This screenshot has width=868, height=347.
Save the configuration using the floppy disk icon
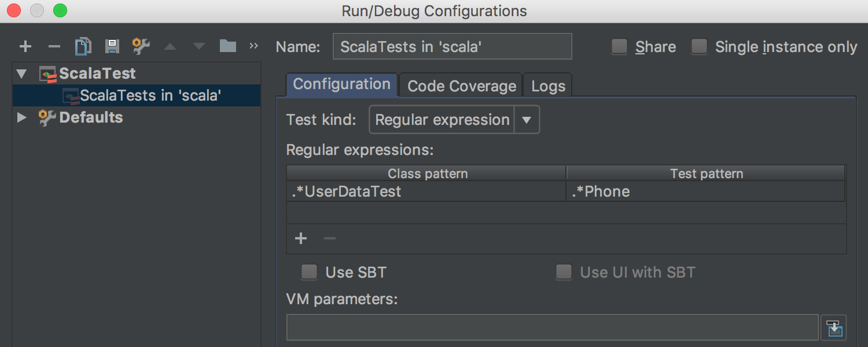point(112,46)
